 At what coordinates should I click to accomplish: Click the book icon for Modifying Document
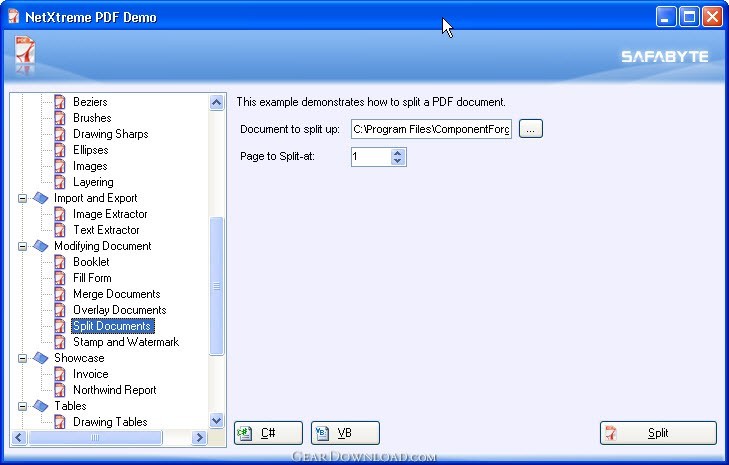click(41, 246)
